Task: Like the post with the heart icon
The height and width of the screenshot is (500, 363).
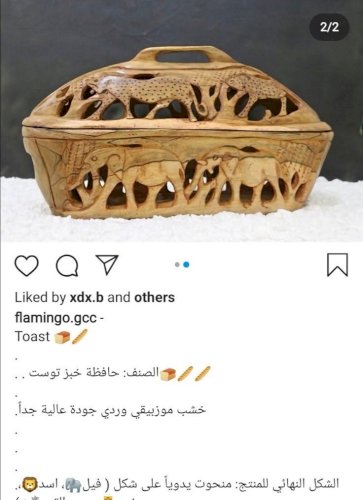Action: click(x=27, y=266)
